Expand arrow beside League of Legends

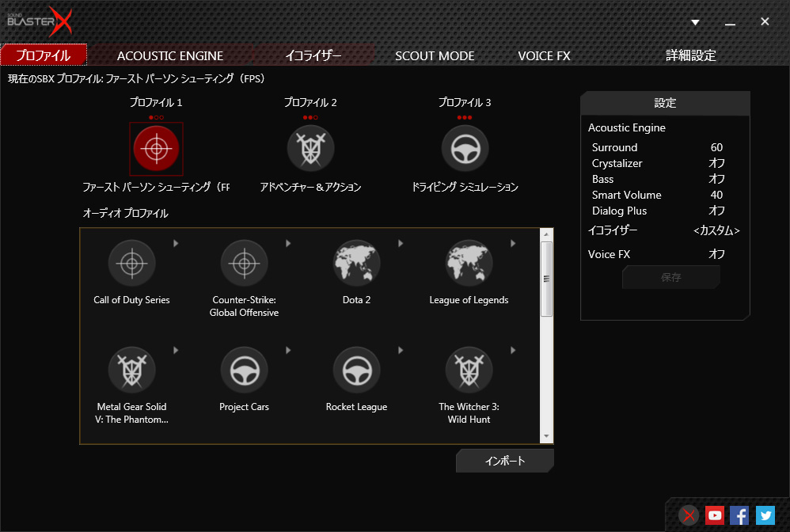513,243
